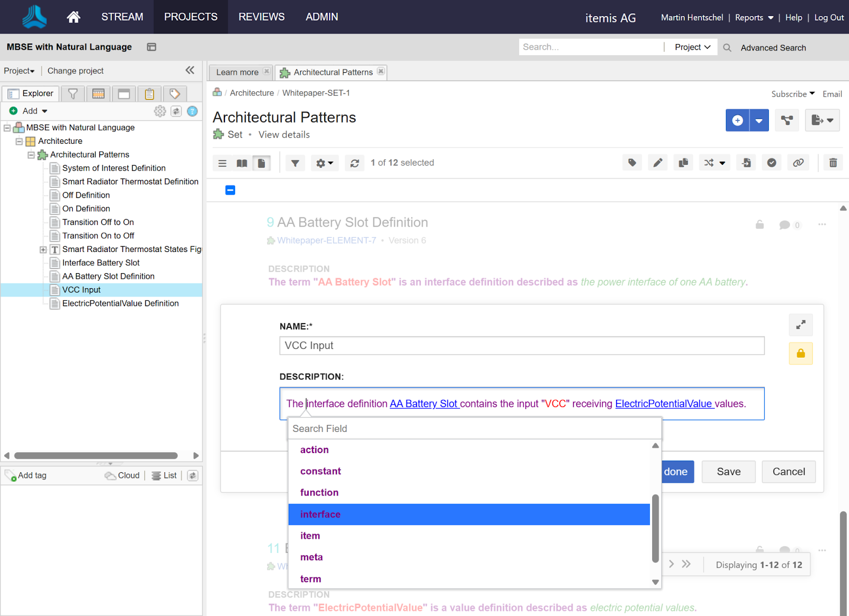The image size is (849, 616).
Task: Click the pencil edit icon in toolbar
Action: pyautogui.click(x=657, y=163)
